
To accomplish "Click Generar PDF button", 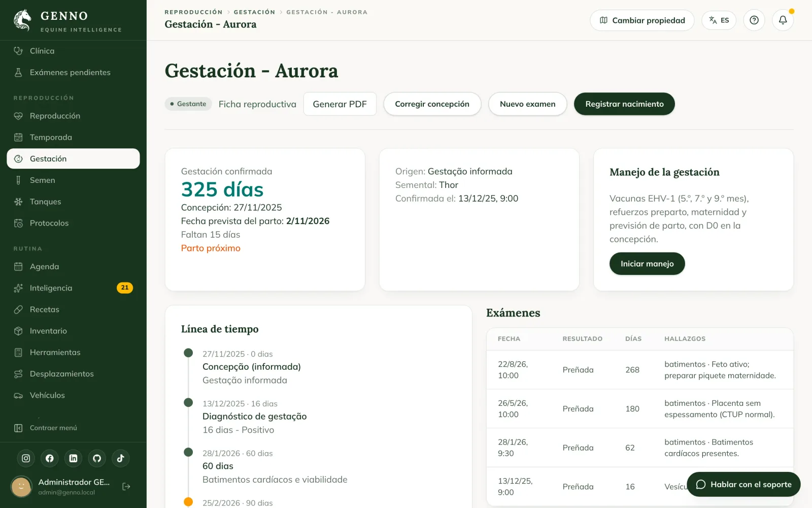I will pyautogui.click(x=340, y=104).
